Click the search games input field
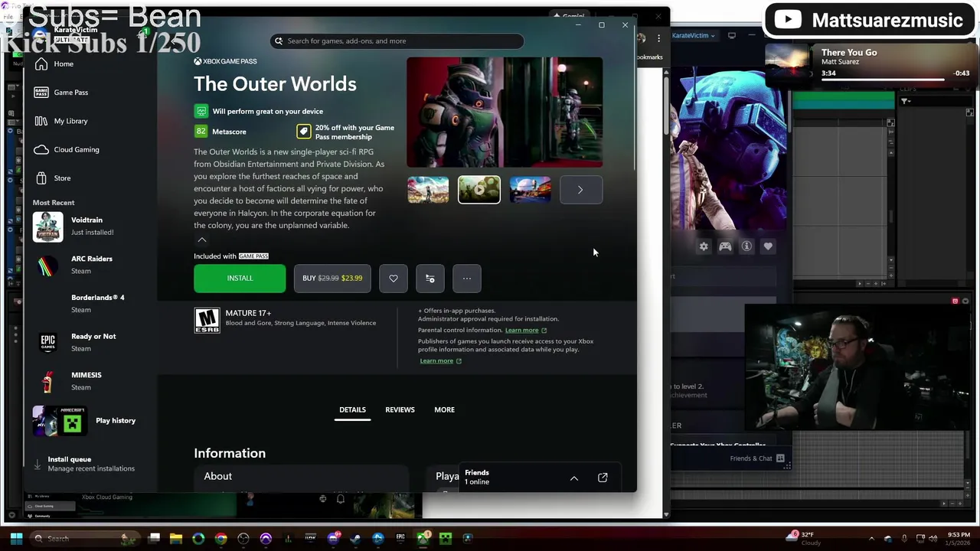 point(397,41)
